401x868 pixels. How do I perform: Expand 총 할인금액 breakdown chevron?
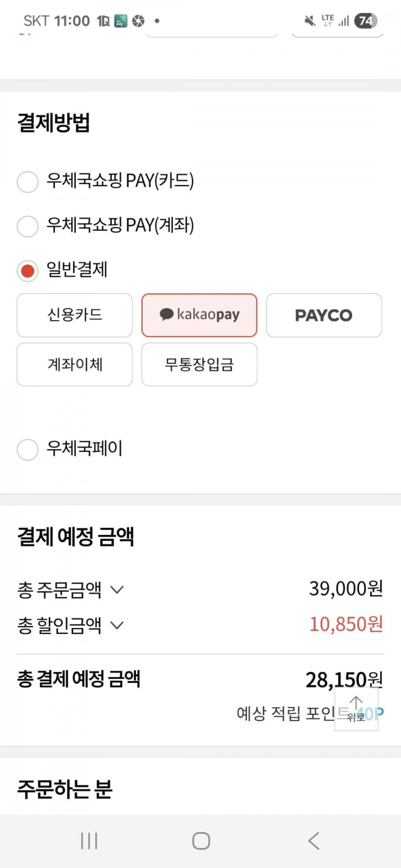coord(117,625)
